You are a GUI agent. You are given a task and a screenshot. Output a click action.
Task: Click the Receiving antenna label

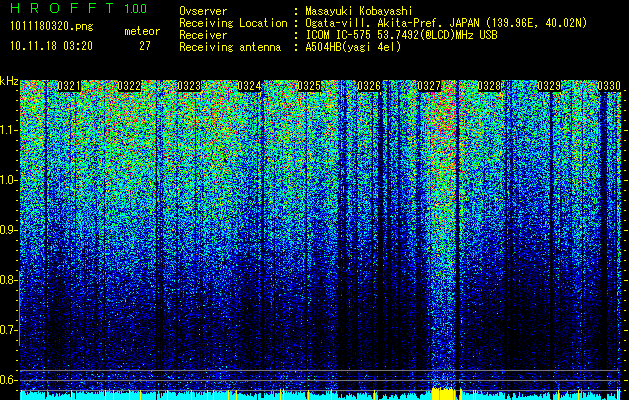pyautogui.click(x=230, y=47)
